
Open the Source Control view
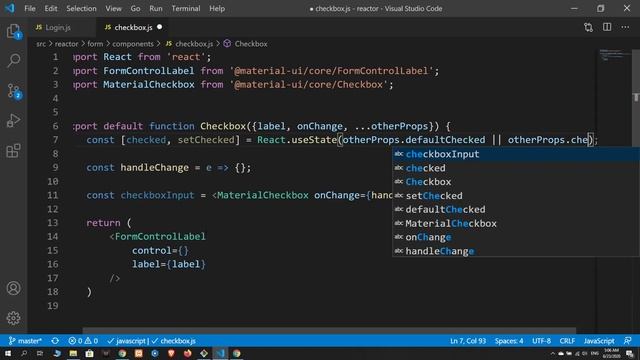(x=13, y=91)
